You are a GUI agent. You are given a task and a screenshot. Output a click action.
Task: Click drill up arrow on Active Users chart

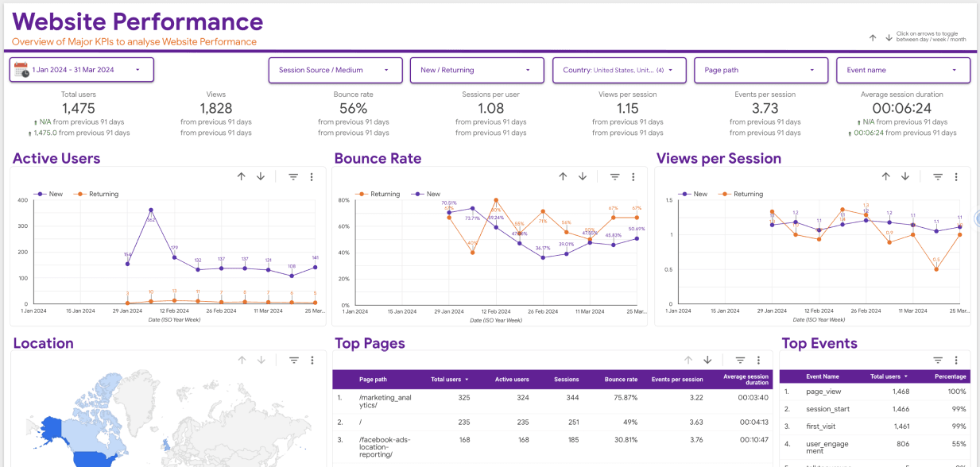coord(242,176)
